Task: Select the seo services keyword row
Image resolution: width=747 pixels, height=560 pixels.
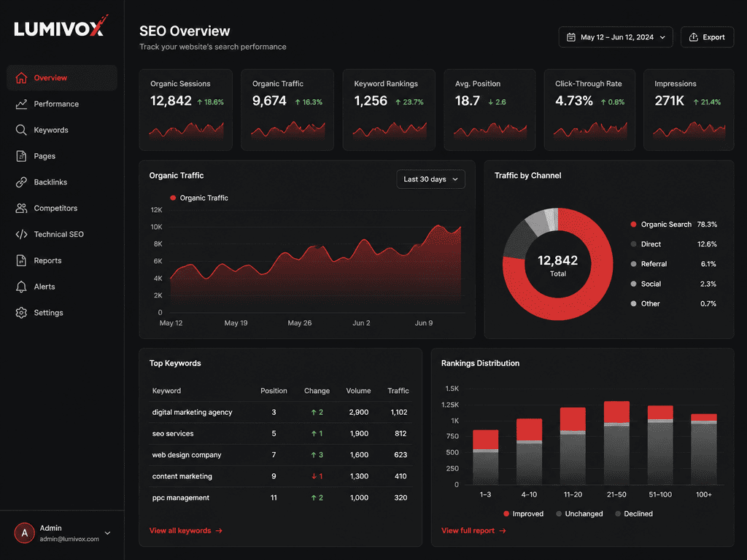Action: pyautogui.click(x=280, y=434)
